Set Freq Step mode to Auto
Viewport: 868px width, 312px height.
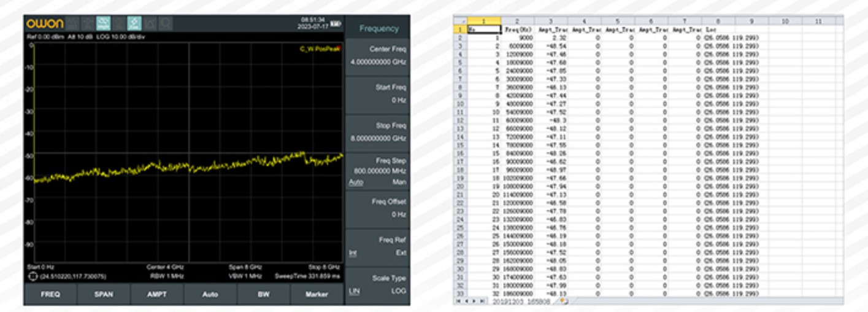pos(356,182)
